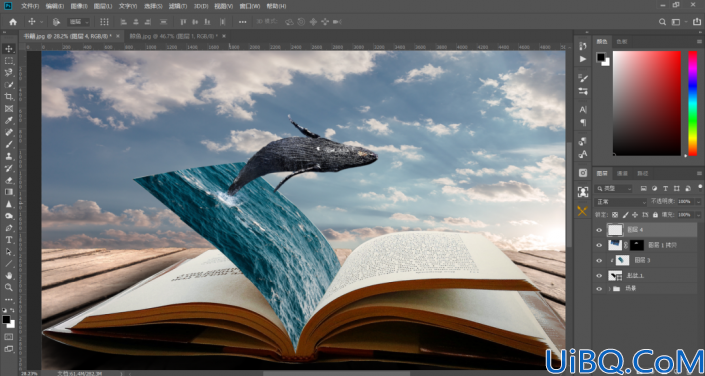Open the Move tool preset dropdown arrow
Image resolution: width=705 pixels, height=376 pixels.
[x=42, y=22]
